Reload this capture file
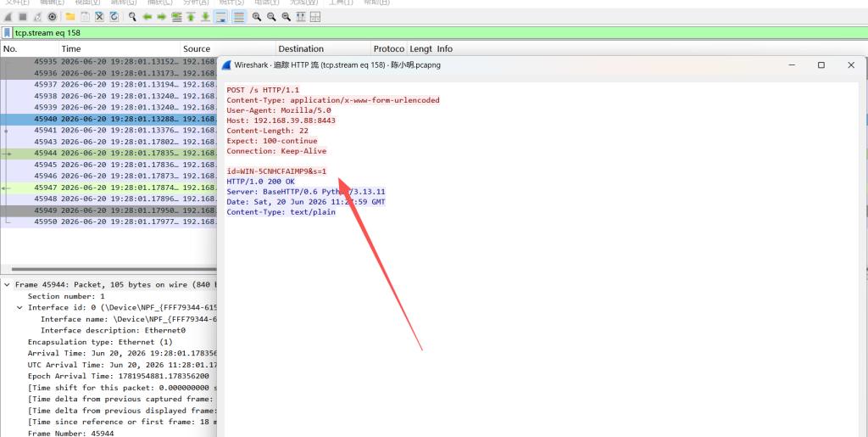 pos(114,17)
